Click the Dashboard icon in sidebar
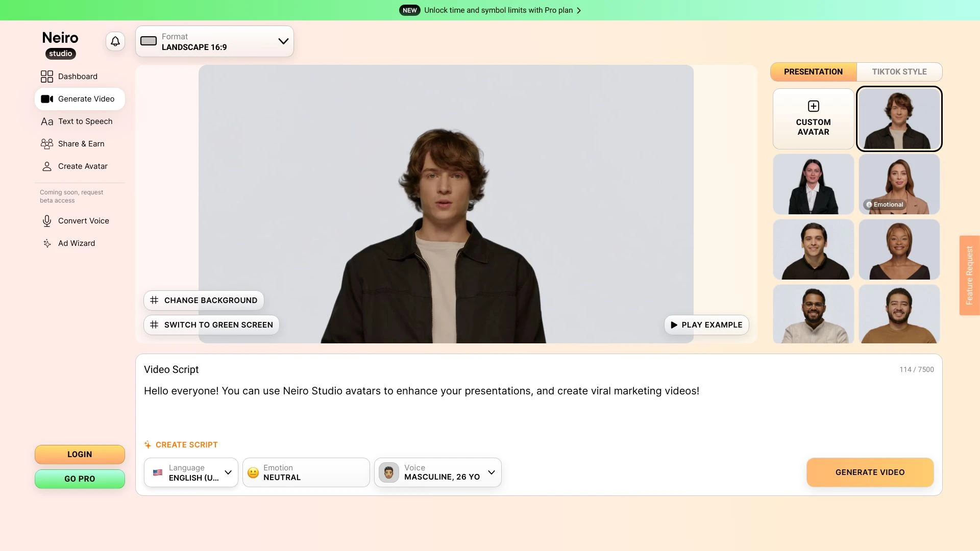Image resolution: width=980 pixels, height=551 pixels. click(46, 77)
